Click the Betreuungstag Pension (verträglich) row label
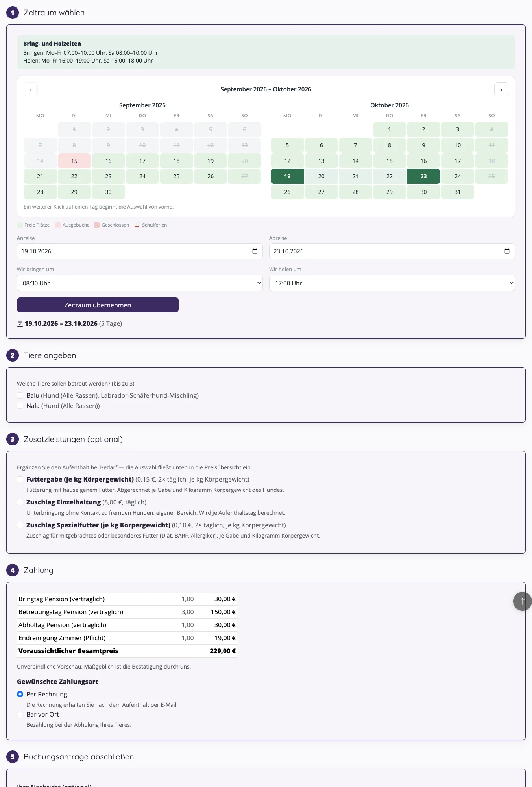Image resolution: width=532 pixels, height=787 pixels. (x=71, y=612)
